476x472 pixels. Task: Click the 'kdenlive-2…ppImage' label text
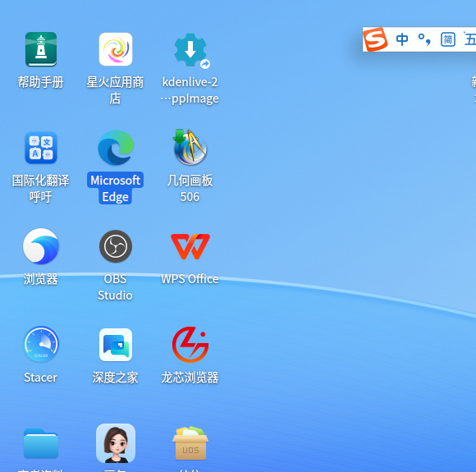tap(190, 90)
